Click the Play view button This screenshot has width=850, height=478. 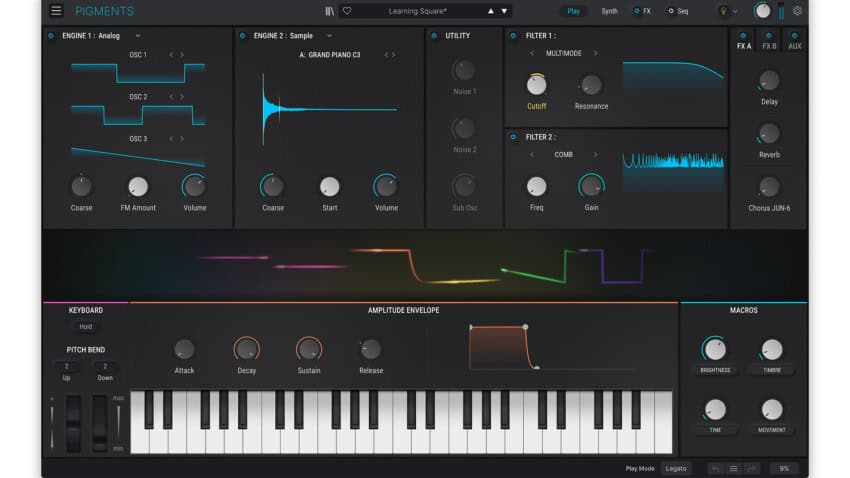coord(574,11)
